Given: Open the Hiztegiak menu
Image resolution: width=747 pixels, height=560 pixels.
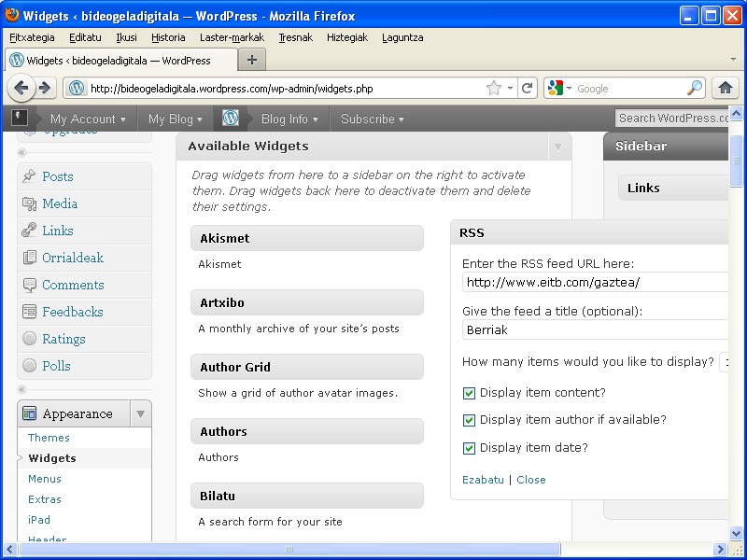Looking at the screenshot, I should [347, 37].
